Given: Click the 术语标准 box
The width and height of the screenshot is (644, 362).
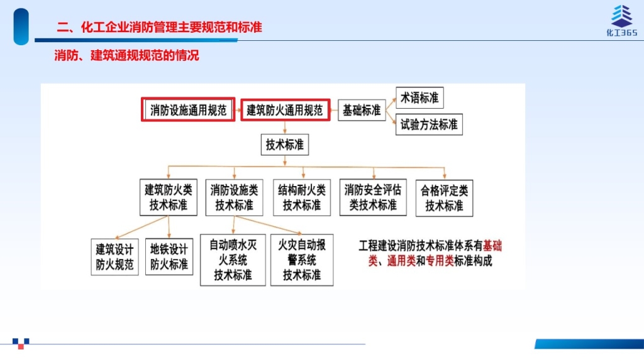Looking at the screenshot, I should (419, 97).
